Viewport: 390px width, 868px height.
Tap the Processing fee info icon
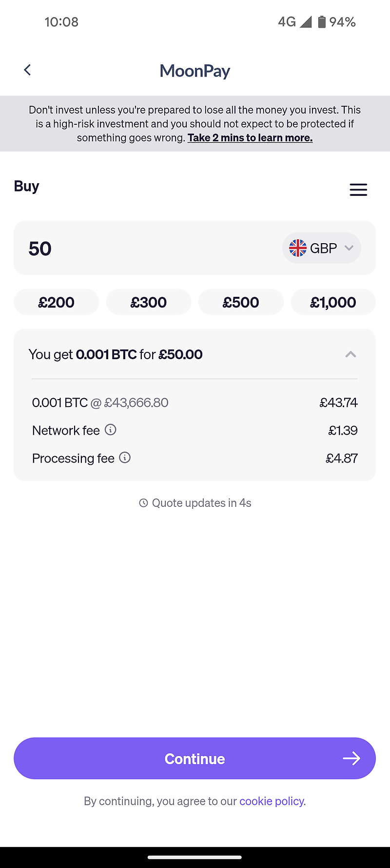tap(125, 458)
